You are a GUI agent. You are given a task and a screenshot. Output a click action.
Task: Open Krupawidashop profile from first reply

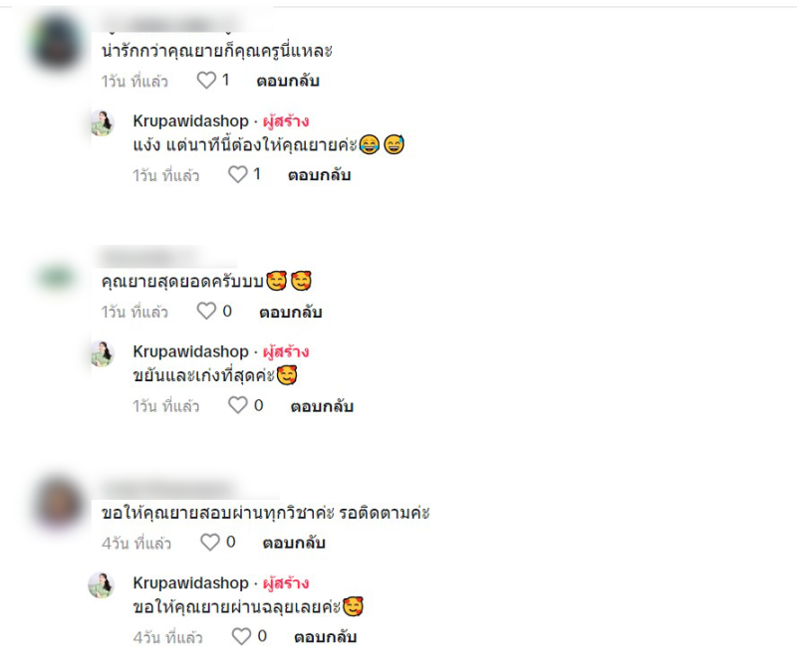click(x=190, y=120)
